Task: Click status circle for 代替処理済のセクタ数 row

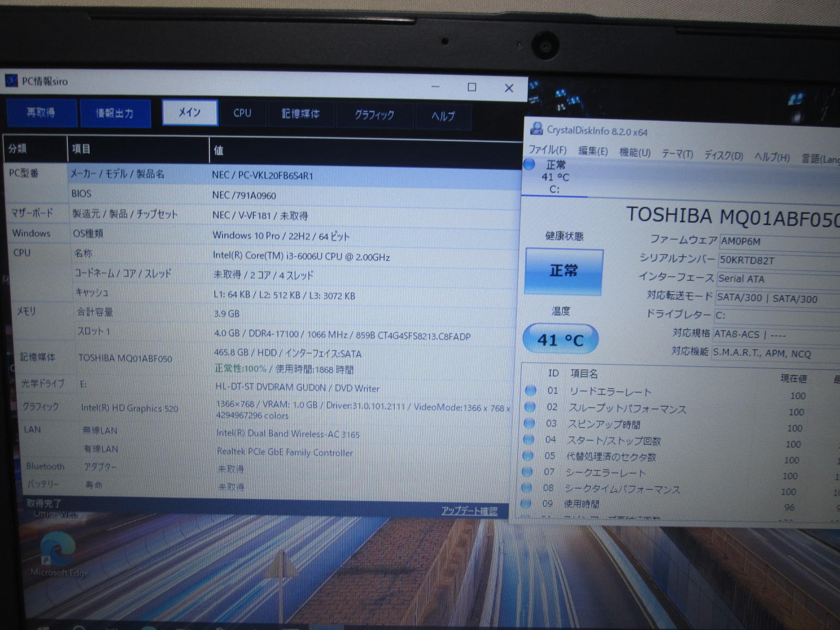Action: [528, 456]
